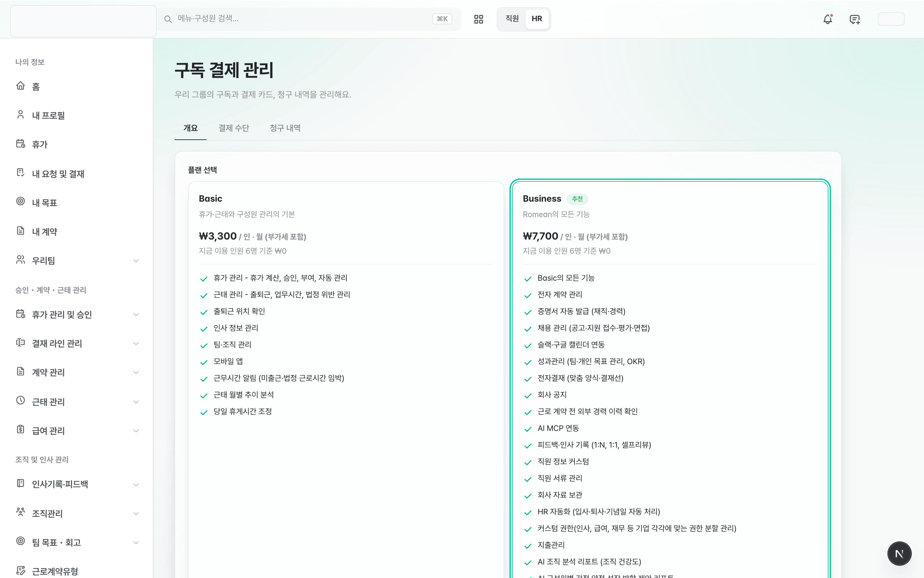
Task: Expand 인사기록·피드백 chevron
Action: 136,485
